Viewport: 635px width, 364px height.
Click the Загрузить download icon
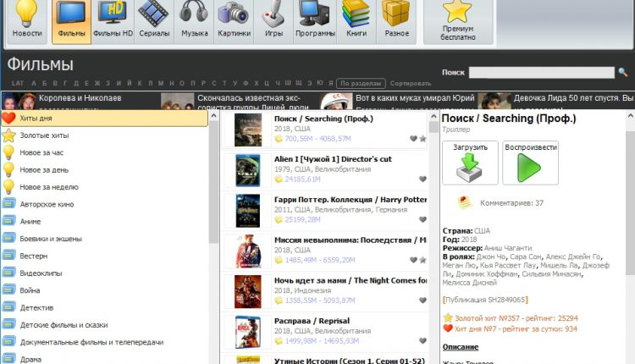coord(470,163)
